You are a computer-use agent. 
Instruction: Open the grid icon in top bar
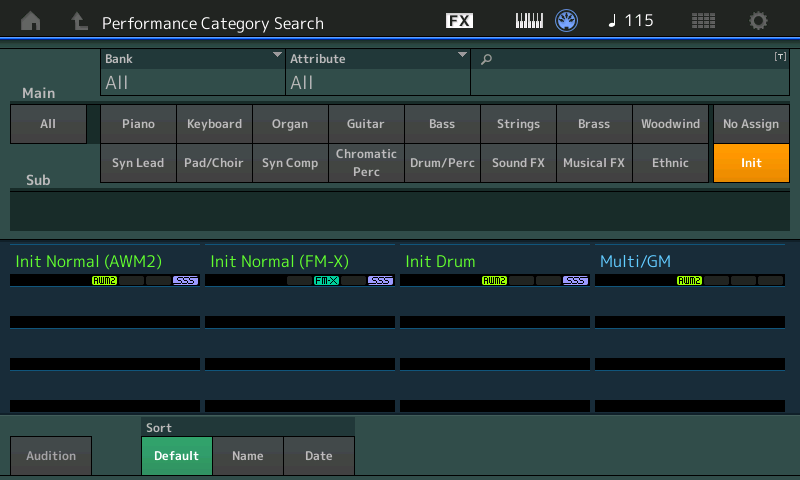click(x=703, y=21)
